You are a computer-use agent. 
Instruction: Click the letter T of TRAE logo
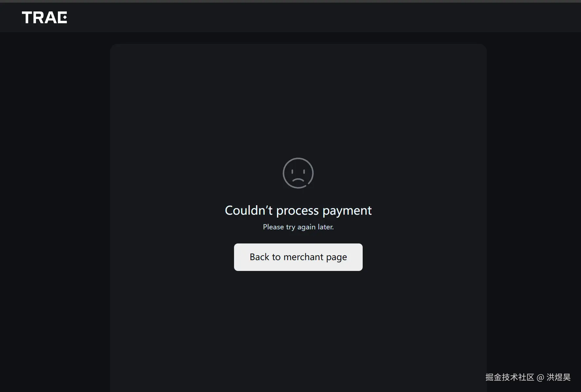click(27, 17)
